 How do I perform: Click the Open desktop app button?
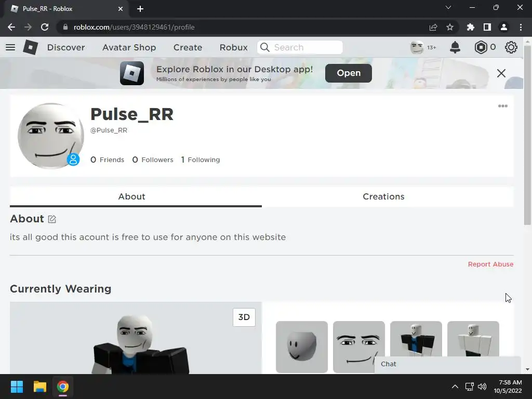coord(349,73)
